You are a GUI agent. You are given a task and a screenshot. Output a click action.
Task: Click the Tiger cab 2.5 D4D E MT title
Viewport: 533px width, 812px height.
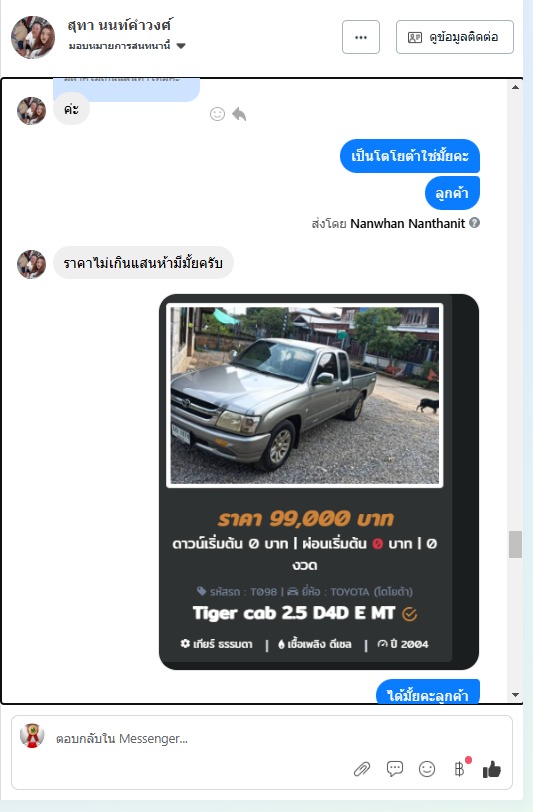294,614
